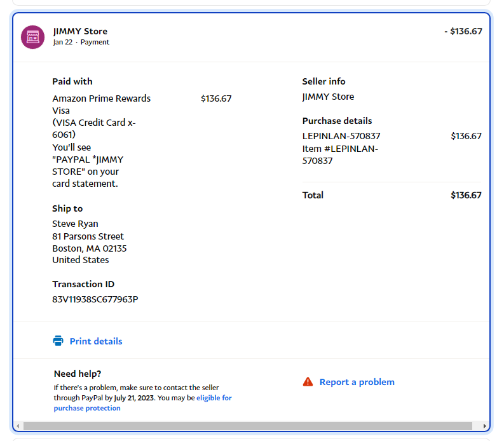Click the Total amount $136.67

tap(466, 195)
